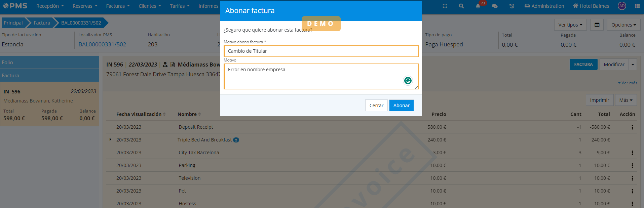The image size is (644, 208).
Task: Expand the Opciones dropdown
Action: (x=623, y=25)
